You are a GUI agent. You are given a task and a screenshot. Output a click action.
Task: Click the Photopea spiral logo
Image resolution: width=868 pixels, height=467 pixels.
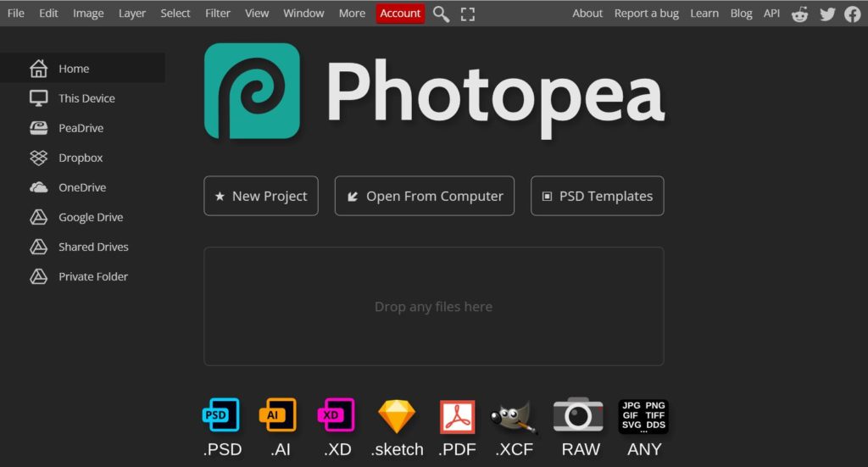tap(253, 91)
